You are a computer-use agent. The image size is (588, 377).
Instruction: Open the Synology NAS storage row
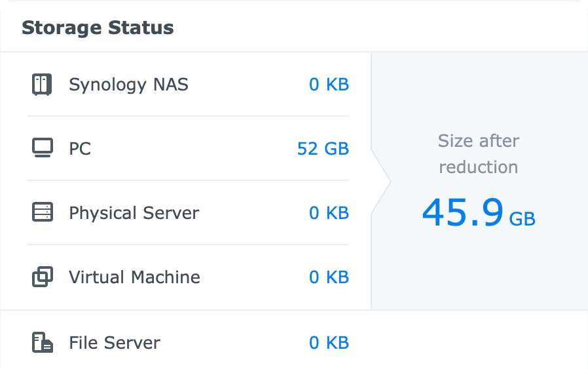click(188, 85)
